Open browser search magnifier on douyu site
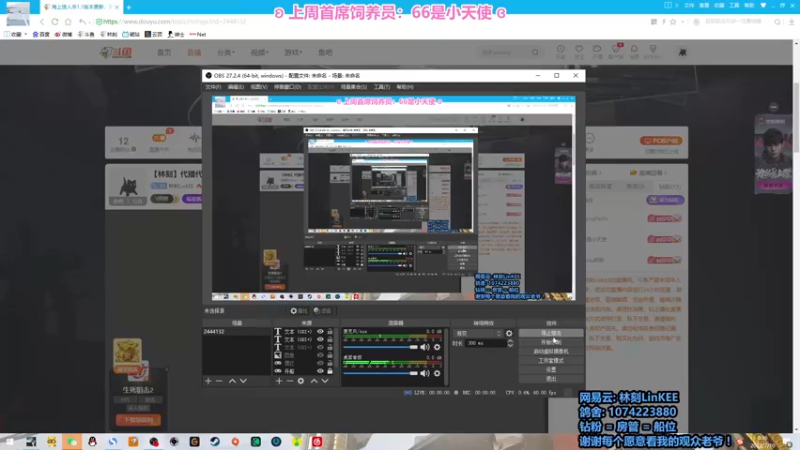The image size is (800, 450). tap(535, 52)
